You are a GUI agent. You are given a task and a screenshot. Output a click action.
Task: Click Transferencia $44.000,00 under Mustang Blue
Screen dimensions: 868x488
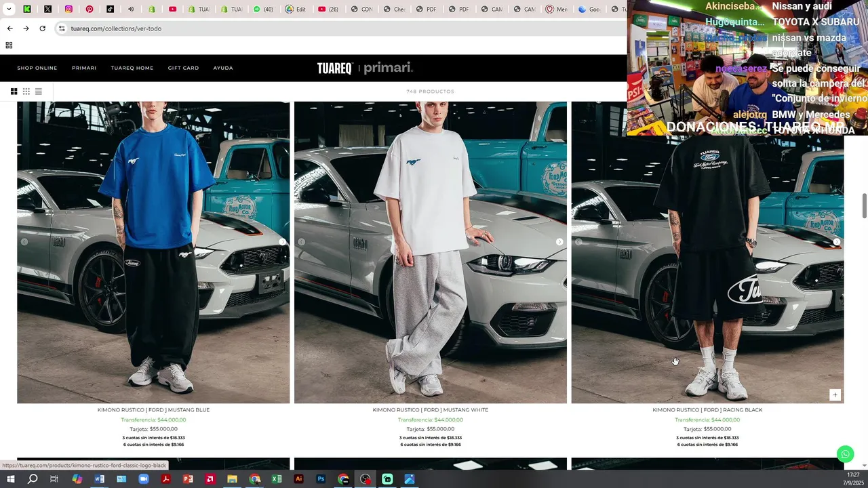[x=153, y=420]
